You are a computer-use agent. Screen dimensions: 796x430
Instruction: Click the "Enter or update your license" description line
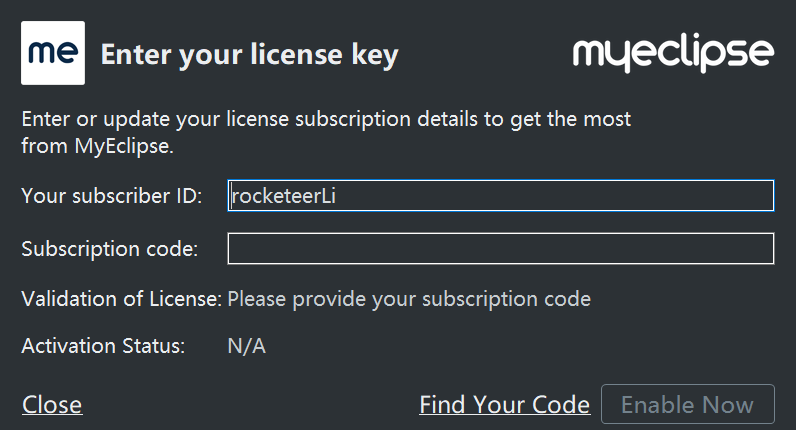coord(326,119)
